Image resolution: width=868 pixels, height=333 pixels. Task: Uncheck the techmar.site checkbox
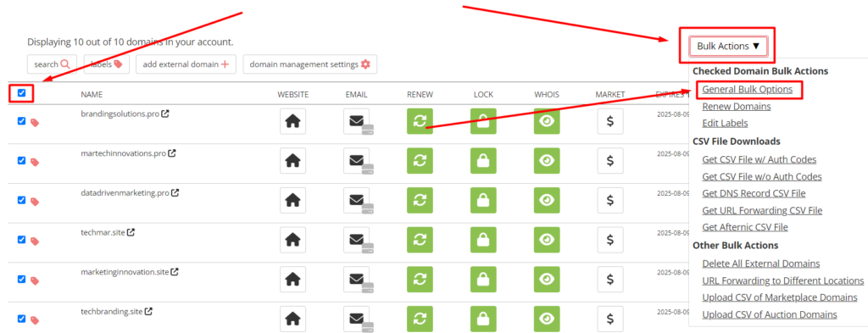[x=21, y=240]
